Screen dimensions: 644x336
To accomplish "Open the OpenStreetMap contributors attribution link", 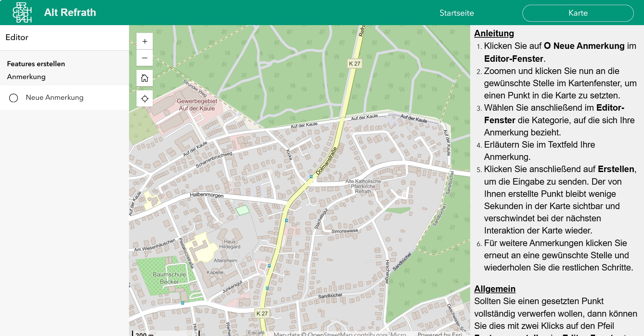I will tap(348, 334).
